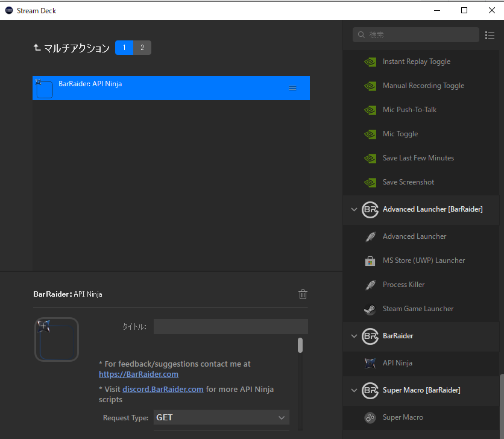Click the actions list scrollbar thumb
Viewport: 504px width, 439px height.
[502, 406]
